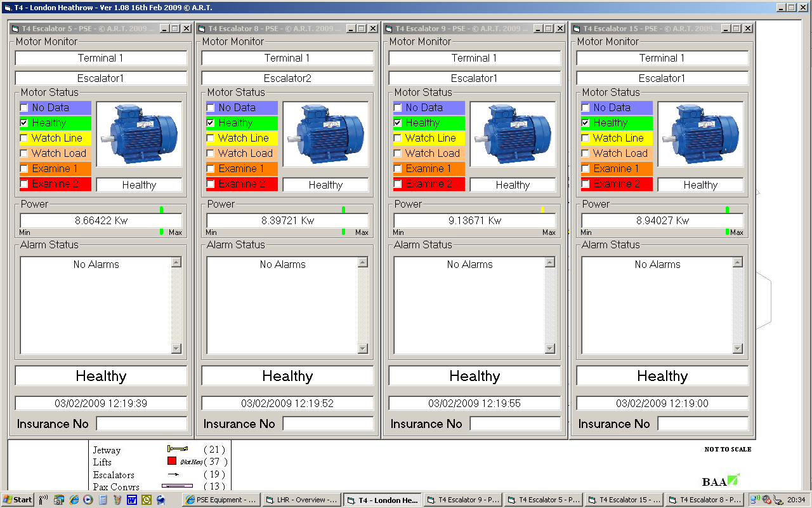
Task: Switch to PSE Equipment taskbar window
Action: click(x=221, y=500)
